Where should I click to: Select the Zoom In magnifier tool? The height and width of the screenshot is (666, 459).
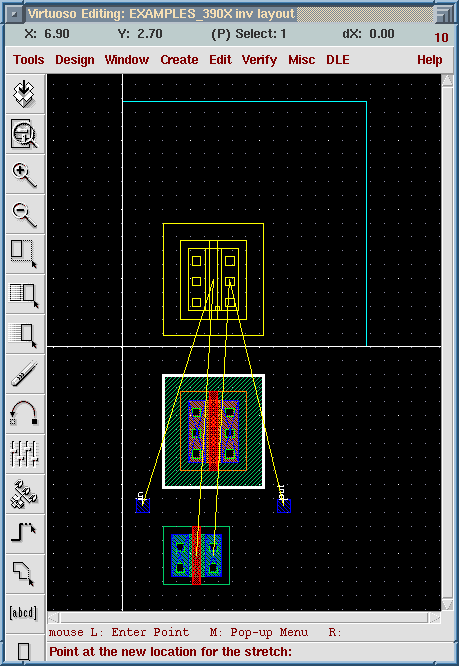tap(24, 174)
